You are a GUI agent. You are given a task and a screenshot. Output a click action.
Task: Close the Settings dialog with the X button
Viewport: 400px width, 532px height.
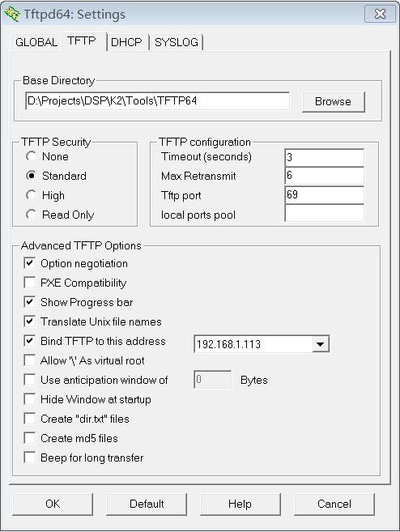[x=380, y=14]
